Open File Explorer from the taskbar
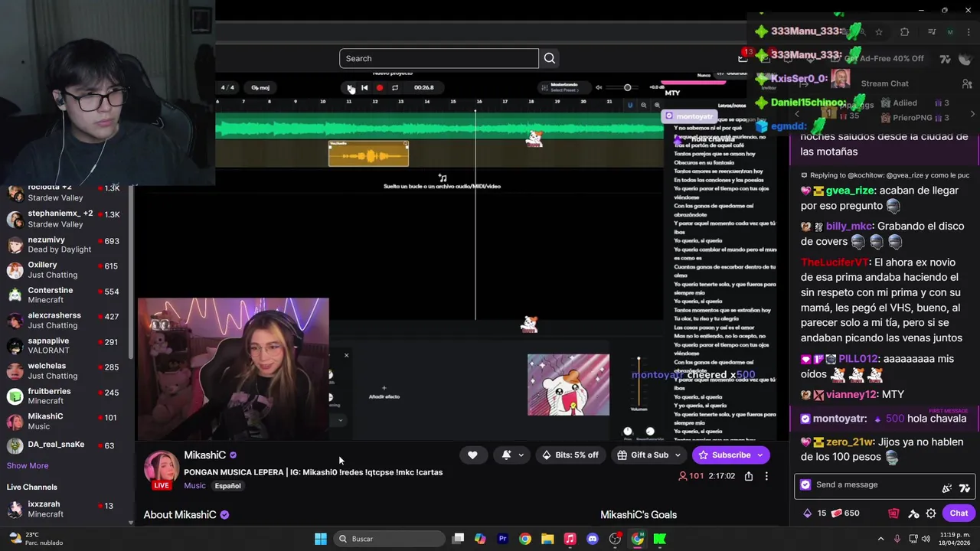The image size is (980, 551). click(x=547, y=539)
